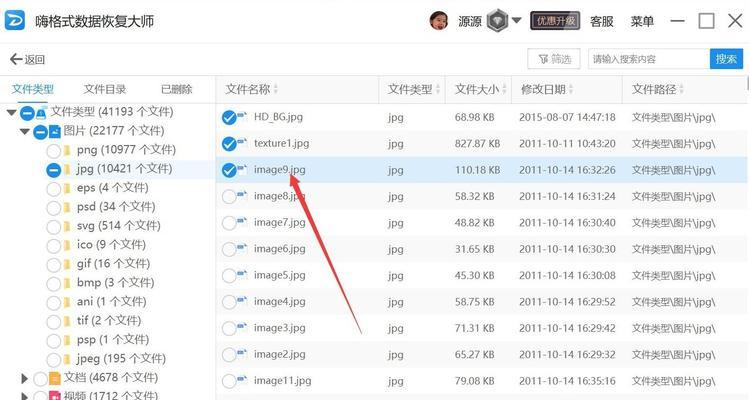The width and height of the screenshot is (749, 400).
Task: Check image7.jpg file checkbox
Action: click(x=229, y=223)
